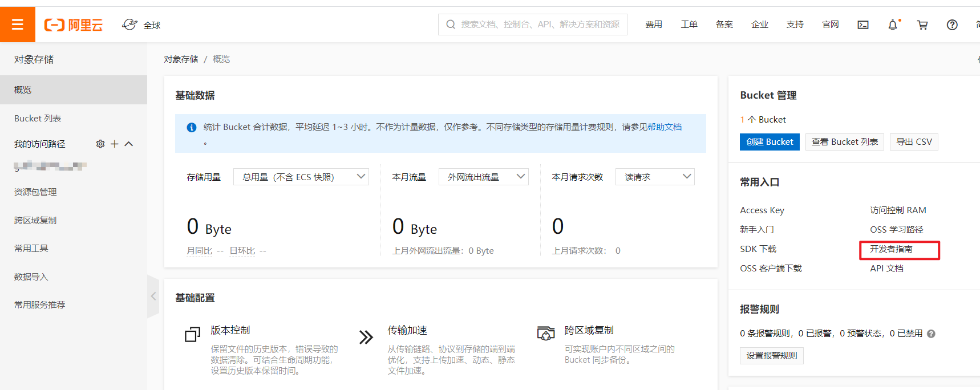Open 工单 top menu
The image size is (980, 390).
tap(689, 25)
